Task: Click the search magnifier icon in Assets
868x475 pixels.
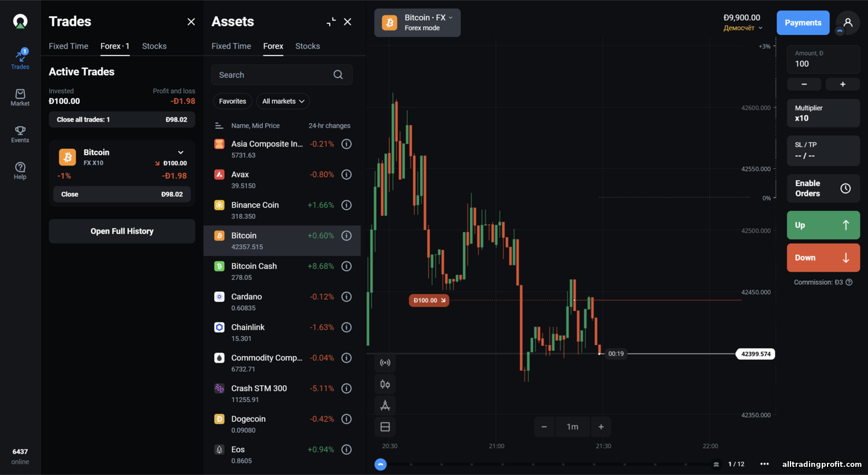Action: 338,75
